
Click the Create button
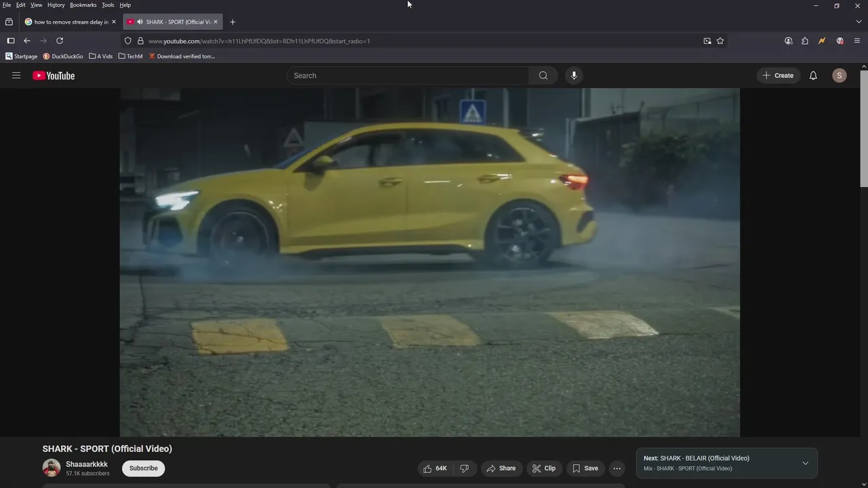(x=778, y=75)
